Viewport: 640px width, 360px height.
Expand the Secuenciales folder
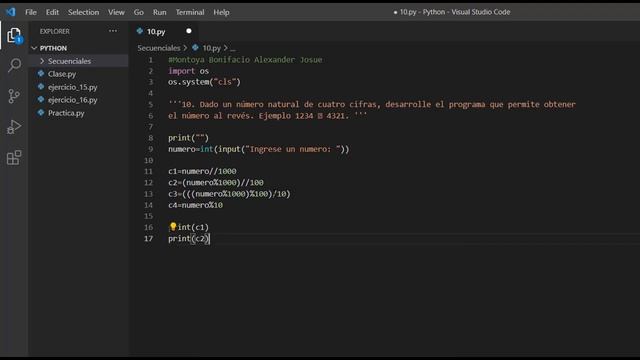click(x=42, y=61)
